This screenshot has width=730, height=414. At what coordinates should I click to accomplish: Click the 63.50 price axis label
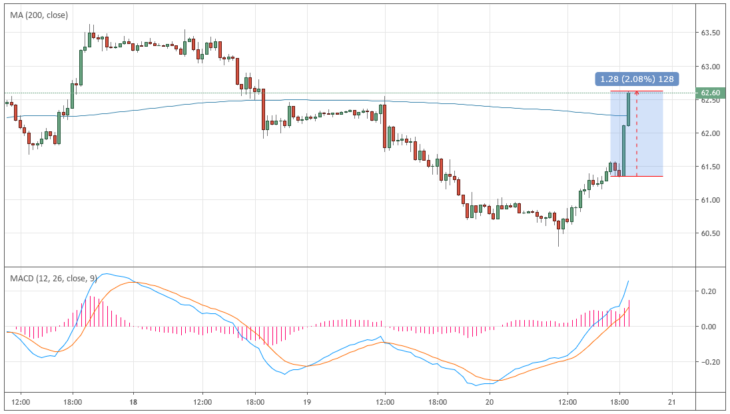pos(710,33)
